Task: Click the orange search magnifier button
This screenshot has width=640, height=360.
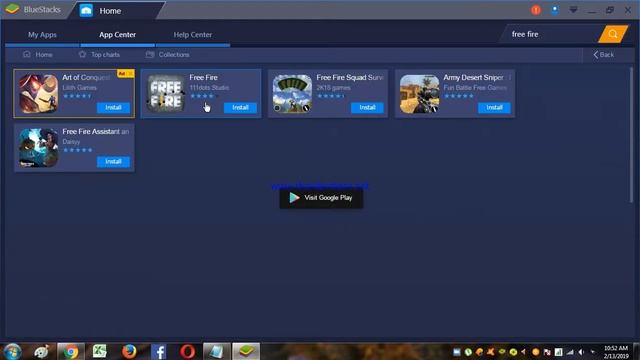Action: coord(613,34)
